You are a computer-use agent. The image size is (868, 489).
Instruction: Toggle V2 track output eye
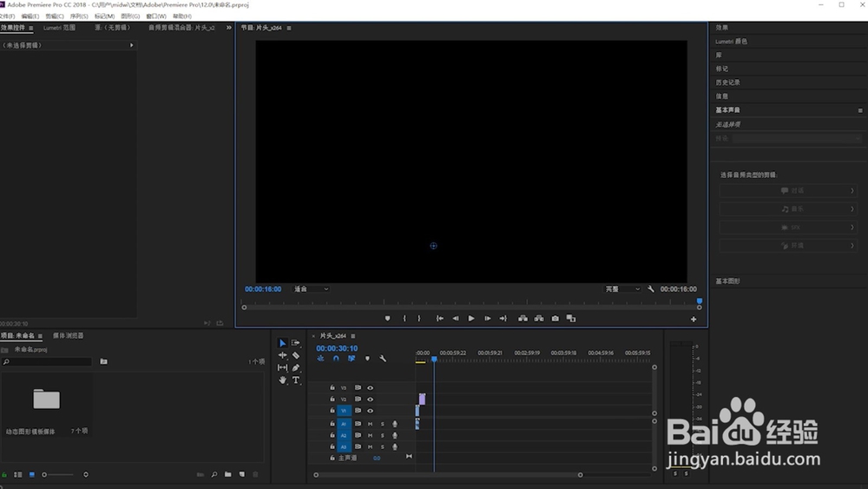370,400
